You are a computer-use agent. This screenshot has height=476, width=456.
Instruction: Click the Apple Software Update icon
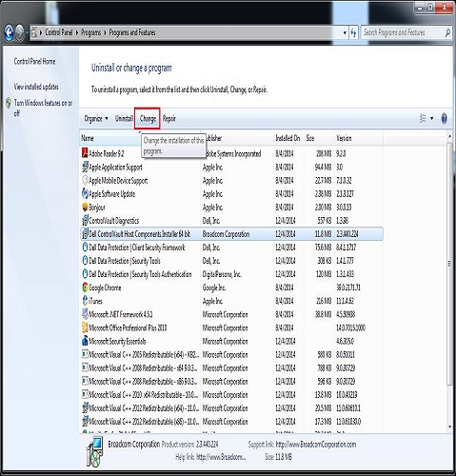coord(85,193)
